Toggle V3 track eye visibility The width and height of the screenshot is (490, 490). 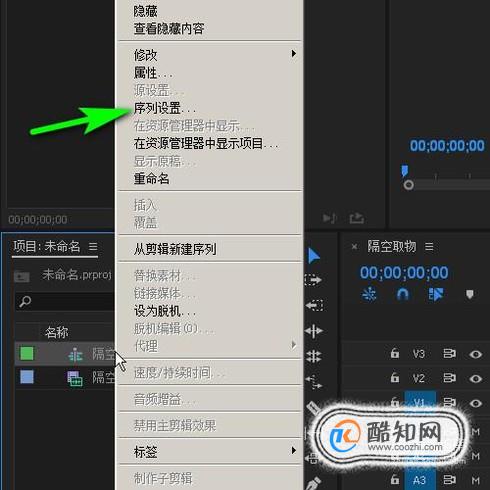point(475,354)
